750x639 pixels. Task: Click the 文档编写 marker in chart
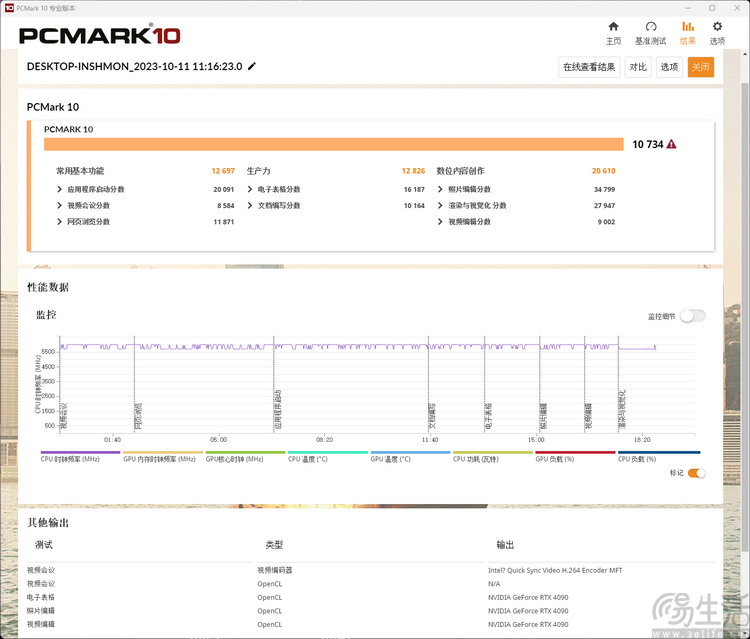(432, 416)
